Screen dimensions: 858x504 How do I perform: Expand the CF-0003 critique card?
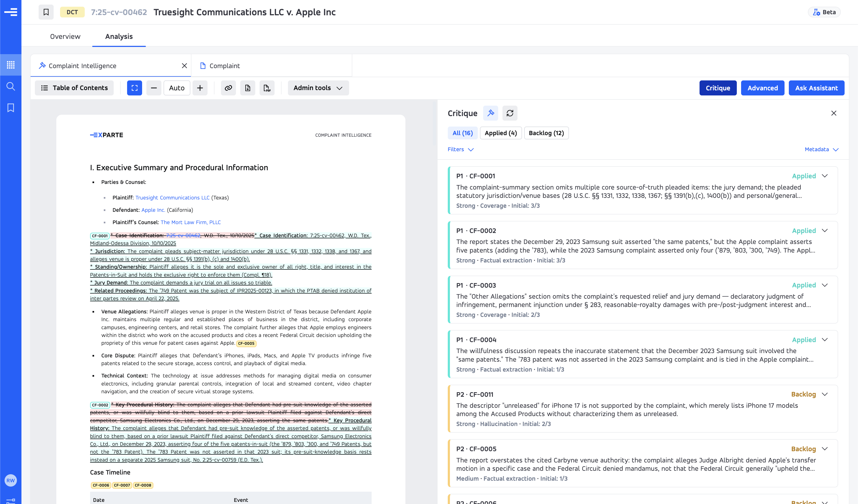click(x=825, y=285)
